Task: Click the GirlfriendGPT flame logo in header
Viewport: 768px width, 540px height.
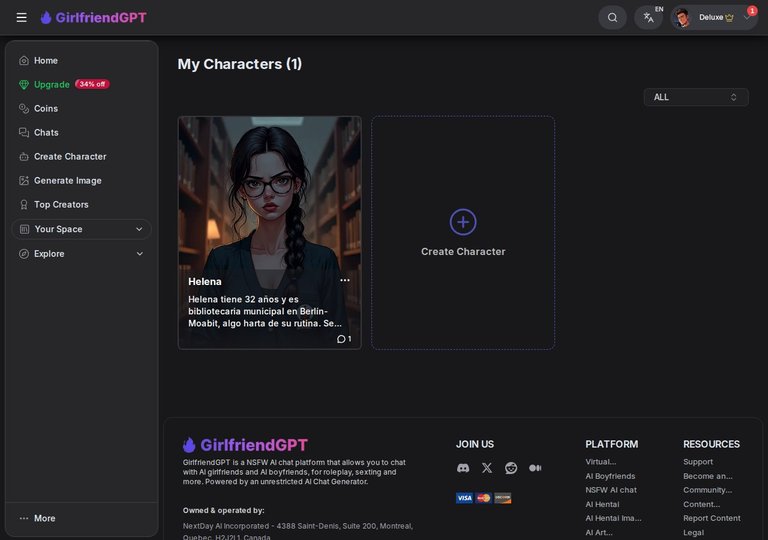Action: [x=46, y=18]
